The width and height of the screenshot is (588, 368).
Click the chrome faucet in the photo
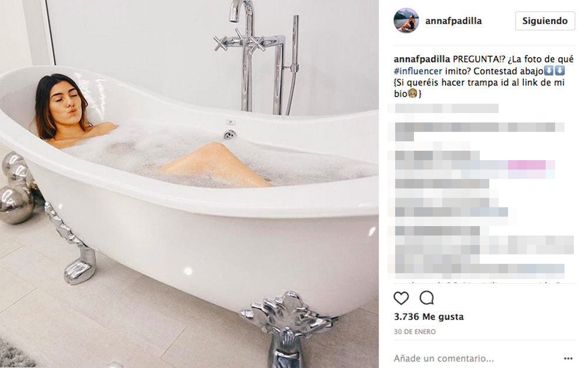pos(255,57)
